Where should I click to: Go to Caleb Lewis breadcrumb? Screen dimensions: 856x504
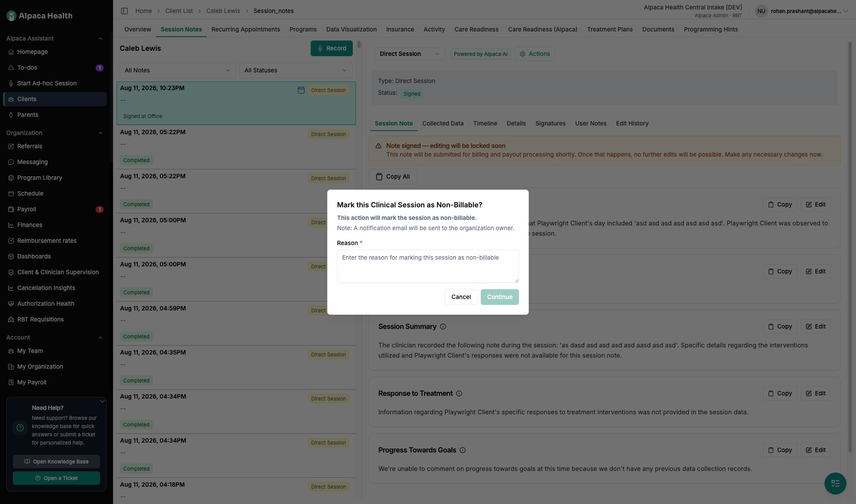[x=223, y=11]
